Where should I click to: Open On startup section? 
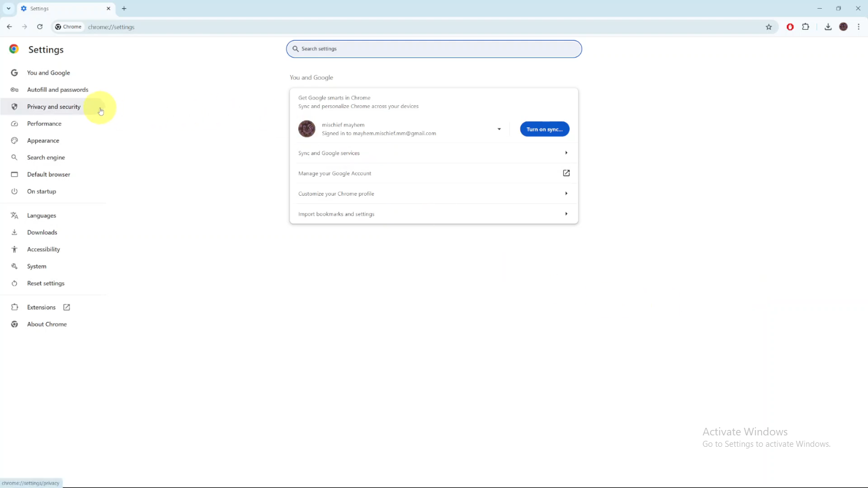pyautogui.click(x=54, y=191)
